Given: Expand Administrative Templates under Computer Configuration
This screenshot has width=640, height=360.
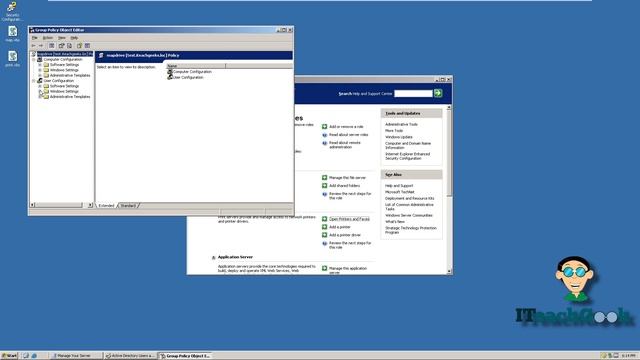Looking at the screenshot, I should (40, 76).
